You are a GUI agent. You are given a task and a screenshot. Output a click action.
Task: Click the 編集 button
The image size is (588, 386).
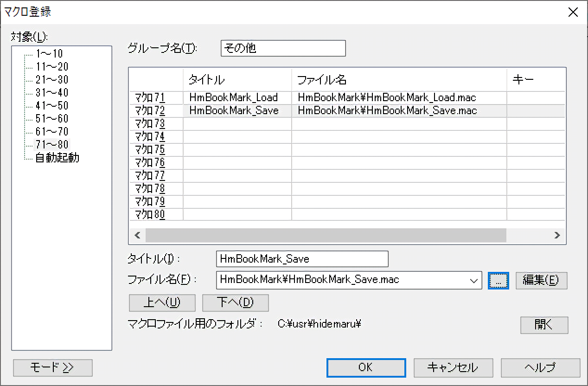(x=541, y=280)
